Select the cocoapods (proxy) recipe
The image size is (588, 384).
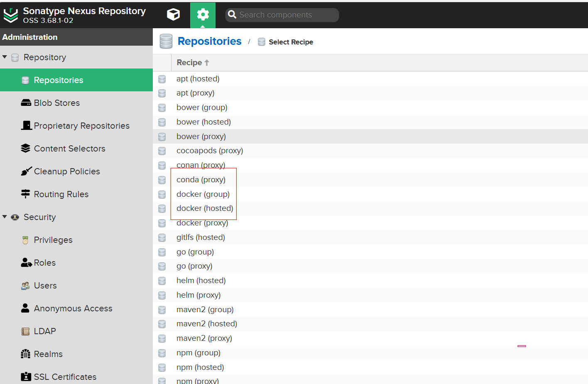point(370,151)
